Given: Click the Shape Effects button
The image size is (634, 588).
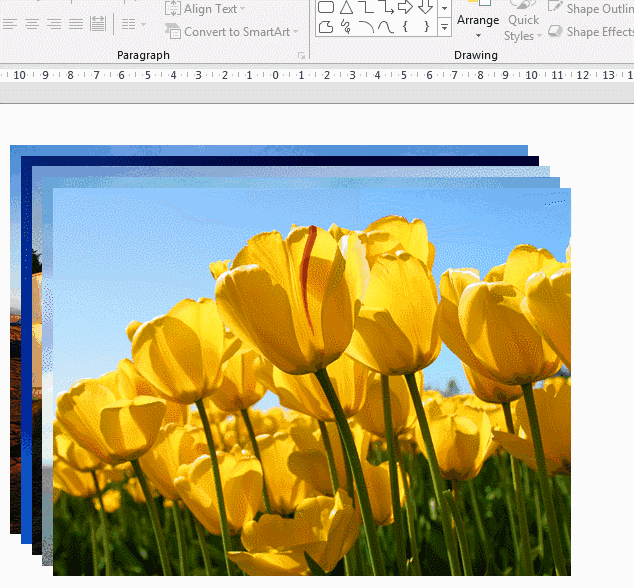Looking at the screenshot, I should point(591,32).
